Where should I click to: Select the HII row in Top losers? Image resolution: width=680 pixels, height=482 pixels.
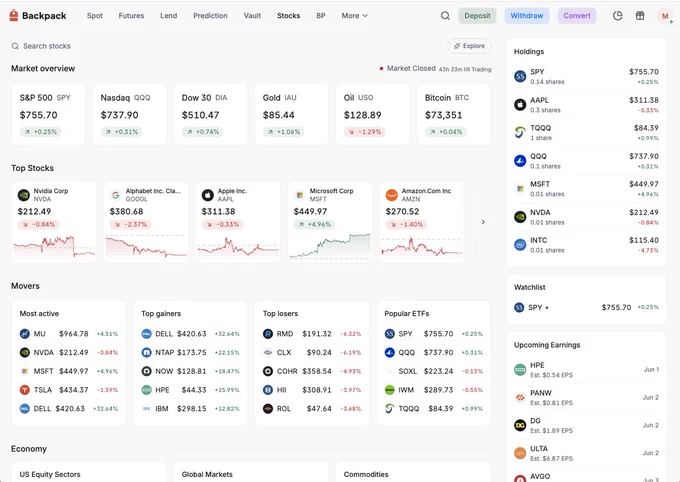(312, 390)
